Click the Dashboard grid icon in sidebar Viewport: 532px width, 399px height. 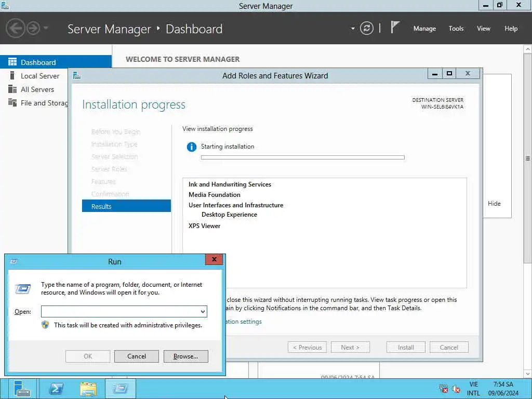pos(12,62)
